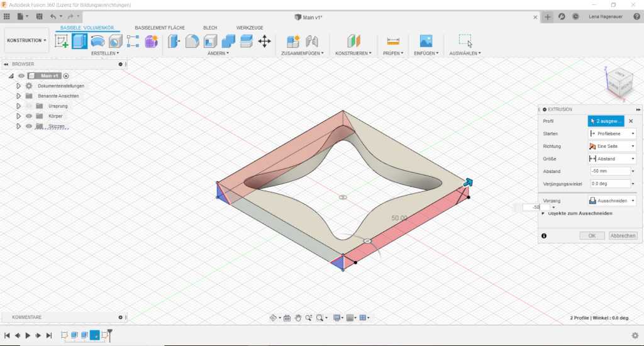Confirm extrusion with OK button
The image size is (644, 346).
(x=592, y=236)
